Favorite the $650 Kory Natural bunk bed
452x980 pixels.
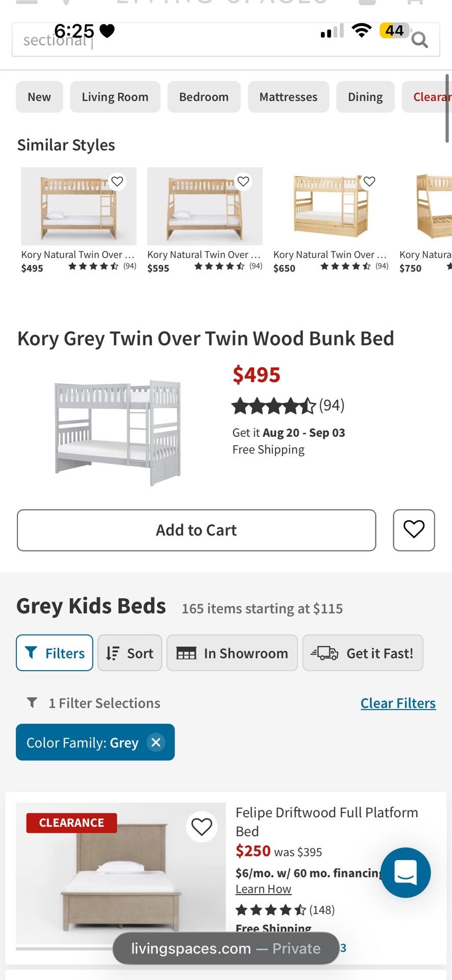click(369, 181)
